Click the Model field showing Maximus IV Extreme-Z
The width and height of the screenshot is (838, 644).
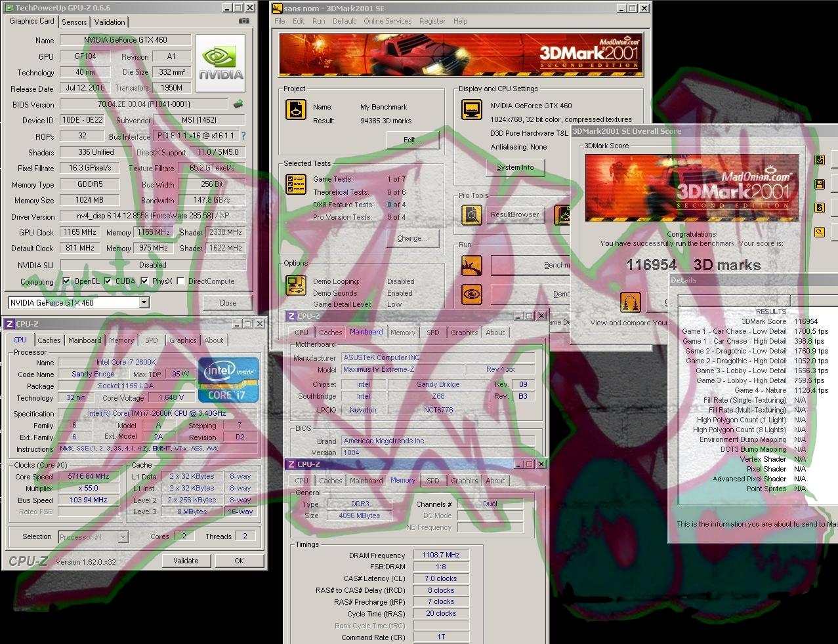pos(403,369)
